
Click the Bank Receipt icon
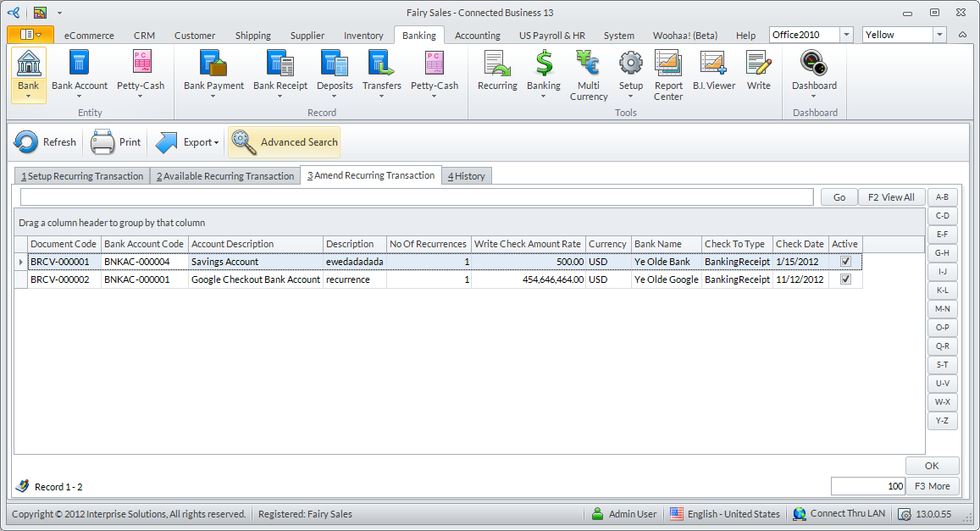tap(280, 64)
